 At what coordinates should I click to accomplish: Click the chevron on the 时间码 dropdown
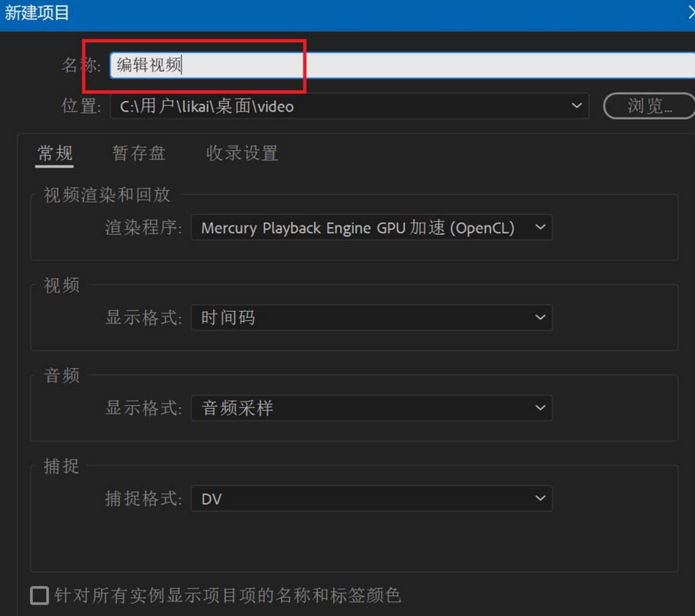click(x=541, y=317)
